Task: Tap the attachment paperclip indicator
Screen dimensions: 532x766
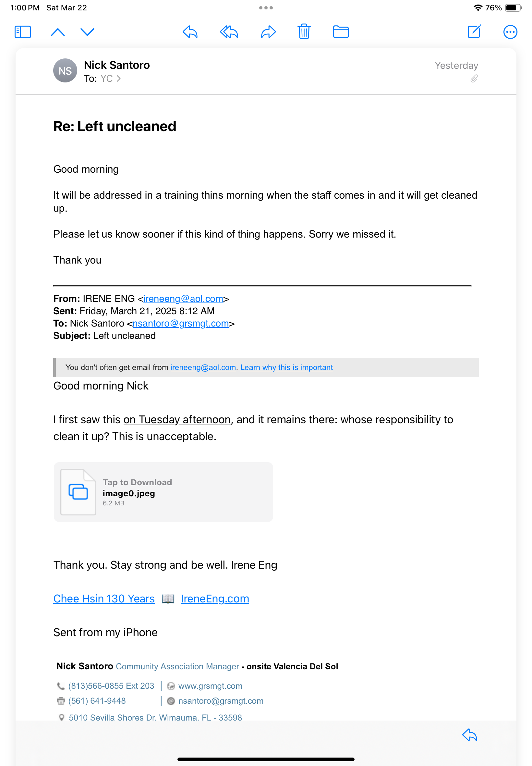Action: pos(474,79)
